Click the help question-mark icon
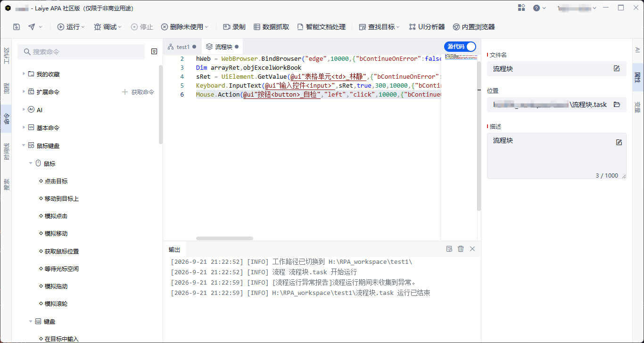 click(537, 8)
